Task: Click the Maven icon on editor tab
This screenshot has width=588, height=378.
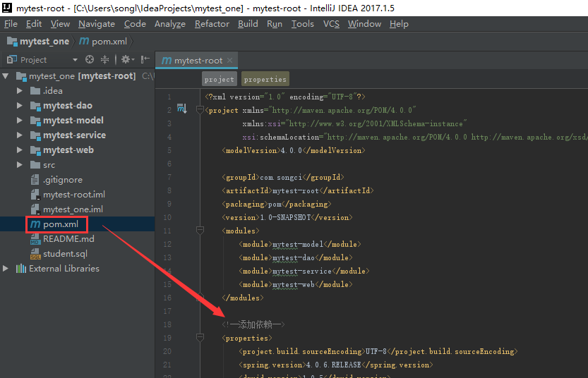Action: coord(167,61)
